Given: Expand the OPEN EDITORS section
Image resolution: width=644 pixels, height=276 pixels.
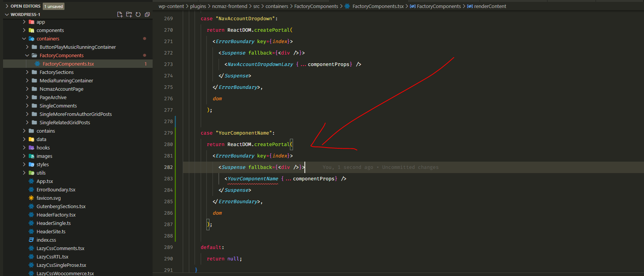Looking at the screenshot, I should (7, 6).
